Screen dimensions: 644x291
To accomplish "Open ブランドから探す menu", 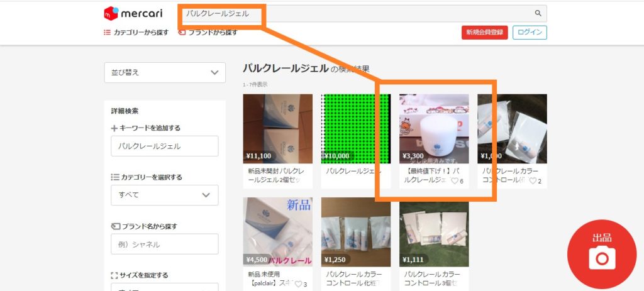I will tap(208, 33).
